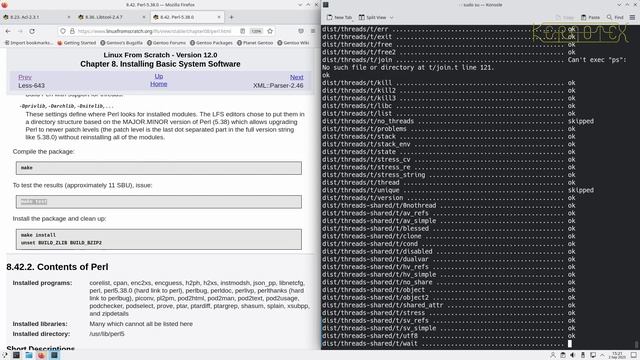Close the Acl-2.3.1 tab
Screen dimensions: 640x360
tap(69, 17)
